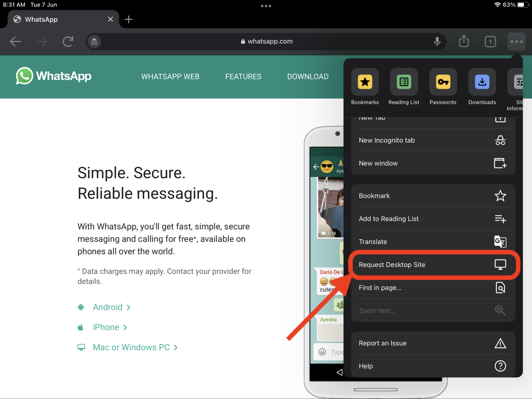This screenshot has height=399, width=532.
Task: Choose New window
Action: pos(433,163)
